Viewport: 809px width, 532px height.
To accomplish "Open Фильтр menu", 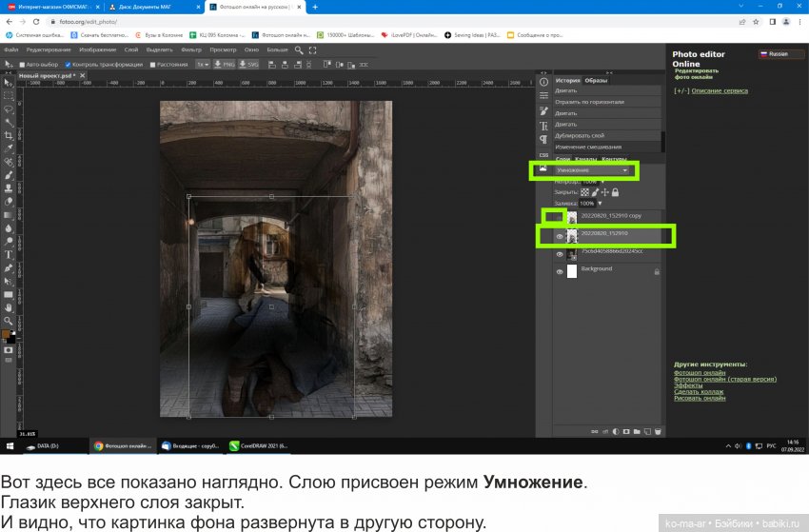I will [x=191, y=50].
